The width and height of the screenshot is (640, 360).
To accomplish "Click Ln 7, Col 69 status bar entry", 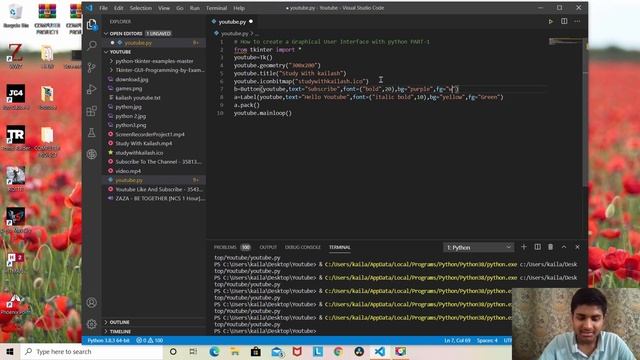I will click(x=457, y=340).
